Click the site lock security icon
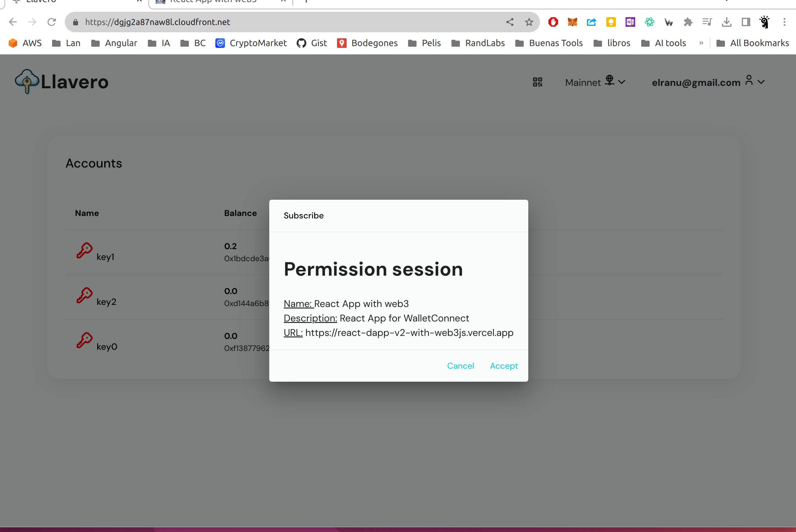Screen dimensions: 796x532 pyautogui.click(x=76, y=22)
